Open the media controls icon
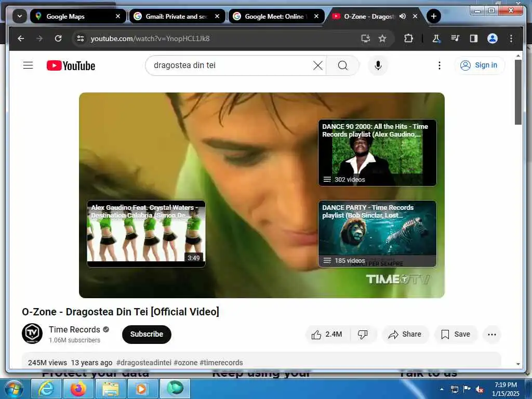Image resolution: width=532 pixels, height=399 pixels. (455, 38)
